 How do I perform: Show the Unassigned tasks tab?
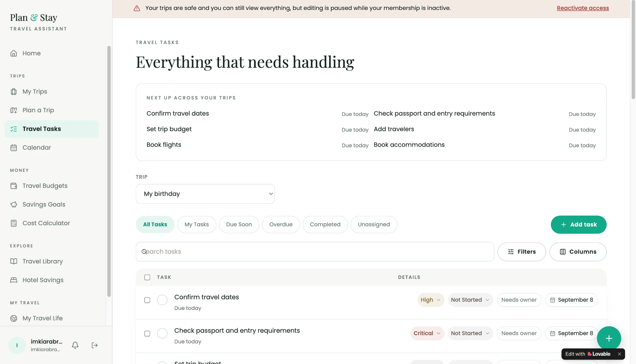[x=374, y=225]
